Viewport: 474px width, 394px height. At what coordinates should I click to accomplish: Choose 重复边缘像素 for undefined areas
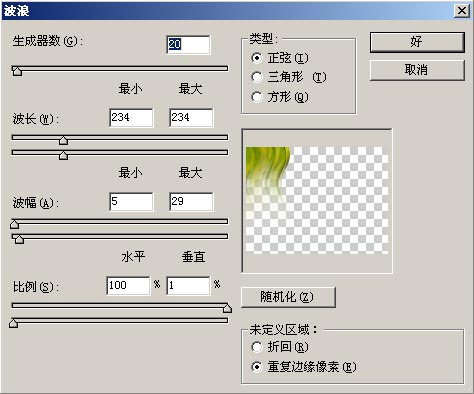click(x=304, y=367)
